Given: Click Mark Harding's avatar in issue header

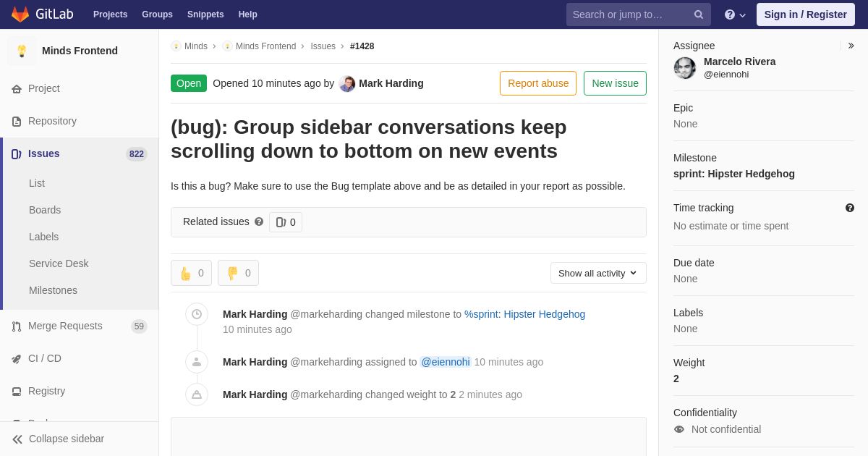Looking at the screenshot, I should tap(347, 83).
